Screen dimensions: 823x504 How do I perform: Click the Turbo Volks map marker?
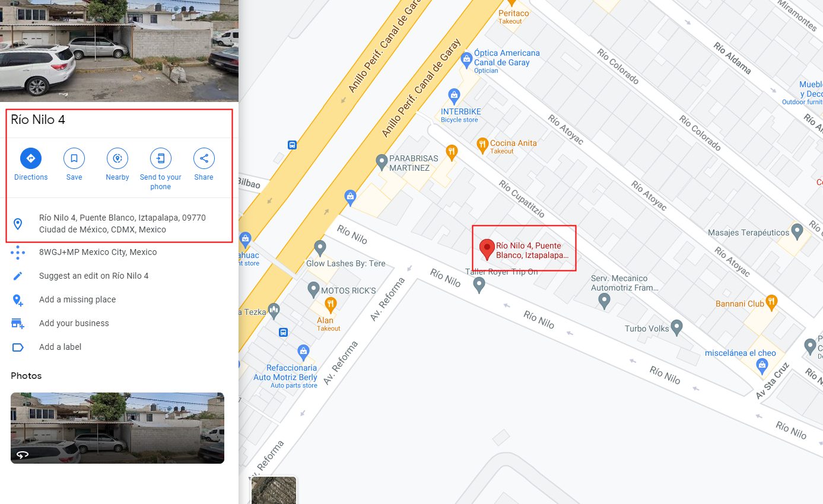coord(676,327)
